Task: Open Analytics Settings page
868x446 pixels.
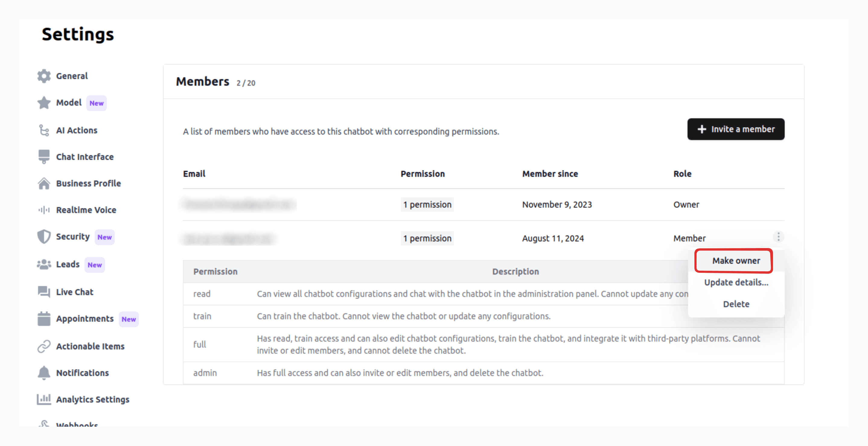Action: coord(83,400)
